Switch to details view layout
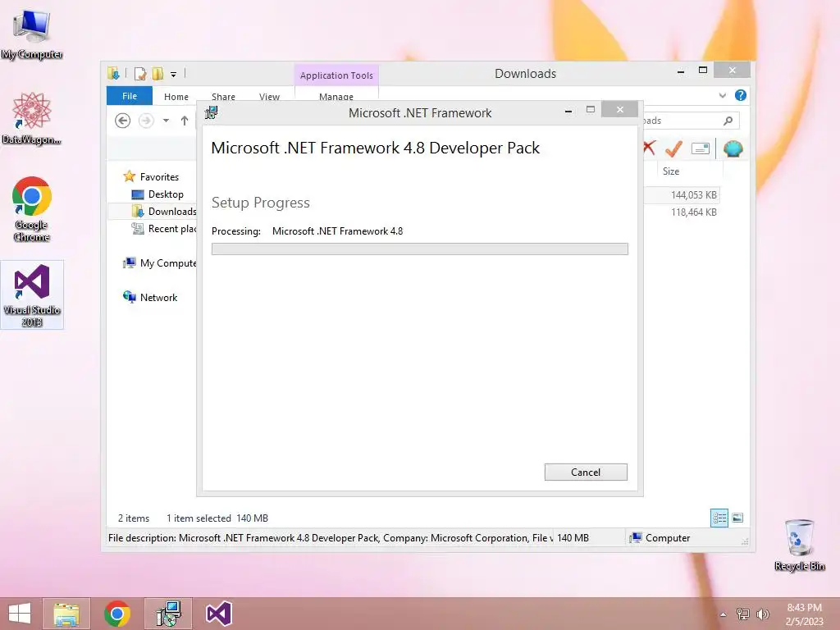 click(x=719, y=518)
